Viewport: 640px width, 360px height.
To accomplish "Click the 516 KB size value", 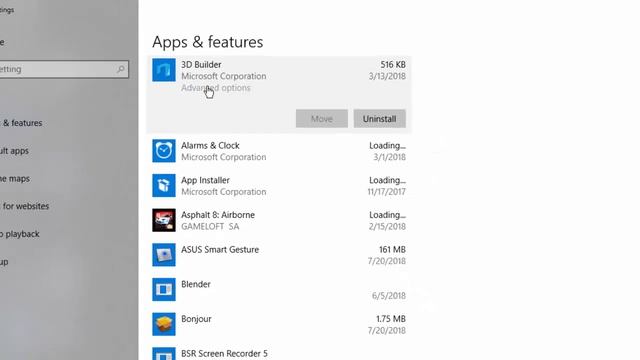I will 393,64.
